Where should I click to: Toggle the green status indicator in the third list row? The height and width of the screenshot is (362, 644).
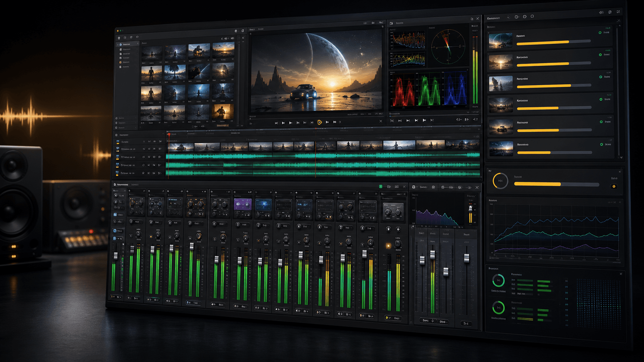pos(600,77)
